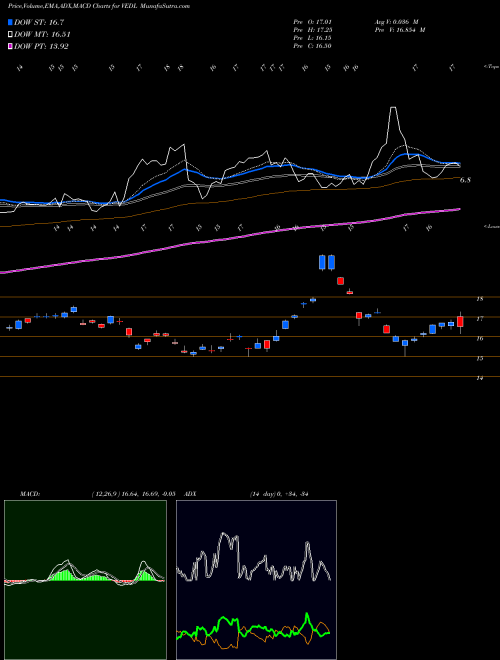Click the price axis label 14

click(479, 378)
